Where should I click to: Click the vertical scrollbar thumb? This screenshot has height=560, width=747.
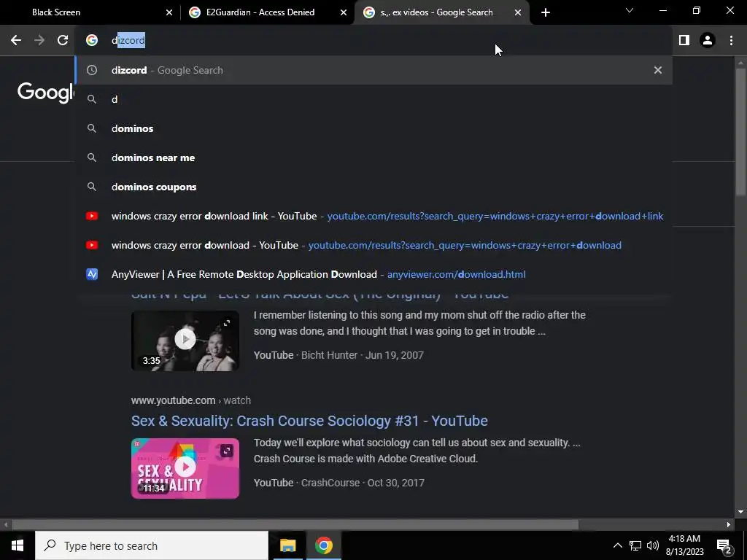pos(740,131)
